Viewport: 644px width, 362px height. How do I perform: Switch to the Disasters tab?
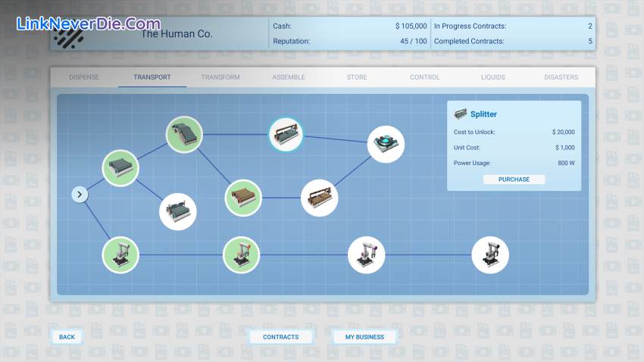tap(561, 77)
